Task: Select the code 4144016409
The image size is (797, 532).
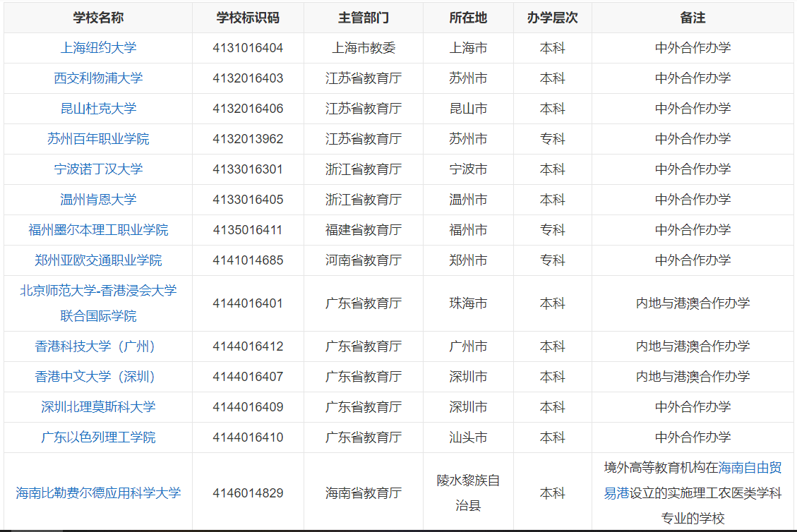Action: [248, 407]
